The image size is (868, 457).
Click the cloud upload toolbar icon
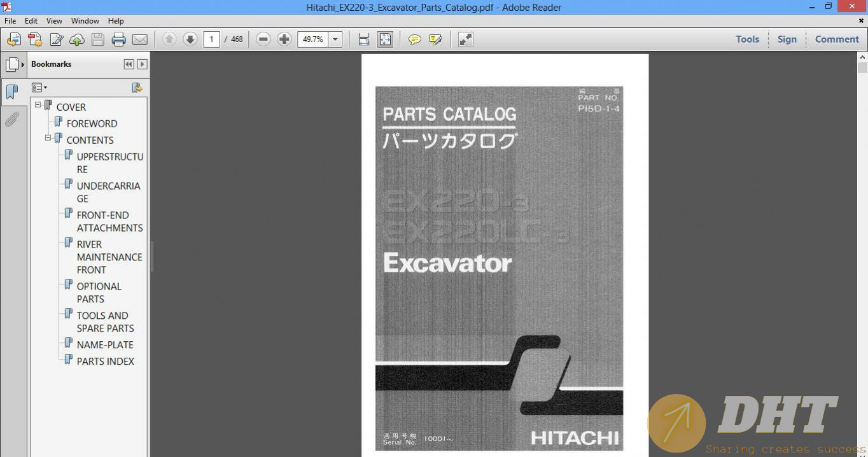pyautogui.click(x=77, y=39)
